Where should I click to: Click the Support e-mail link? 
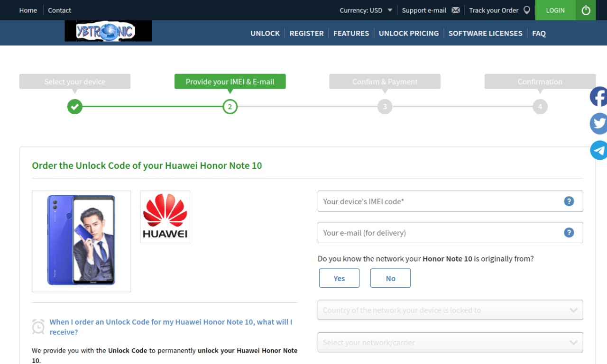click(424, 10)
